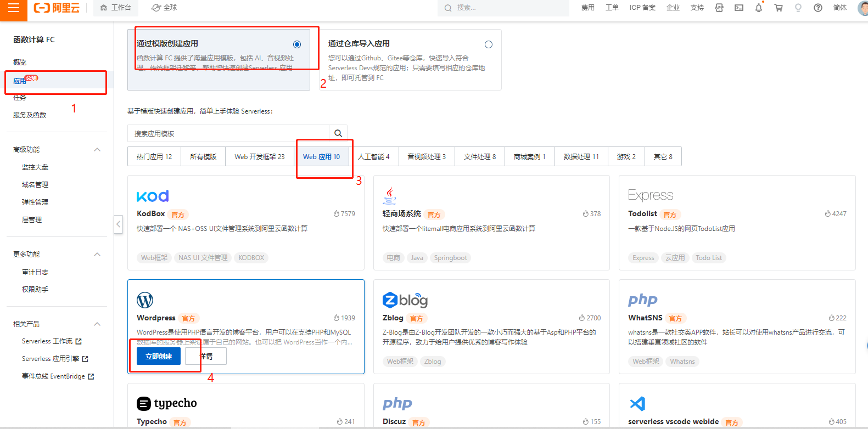Click the Alibaba Cloud logo
Viewport: 868px width, 429px height.
(x=57, y=8)
